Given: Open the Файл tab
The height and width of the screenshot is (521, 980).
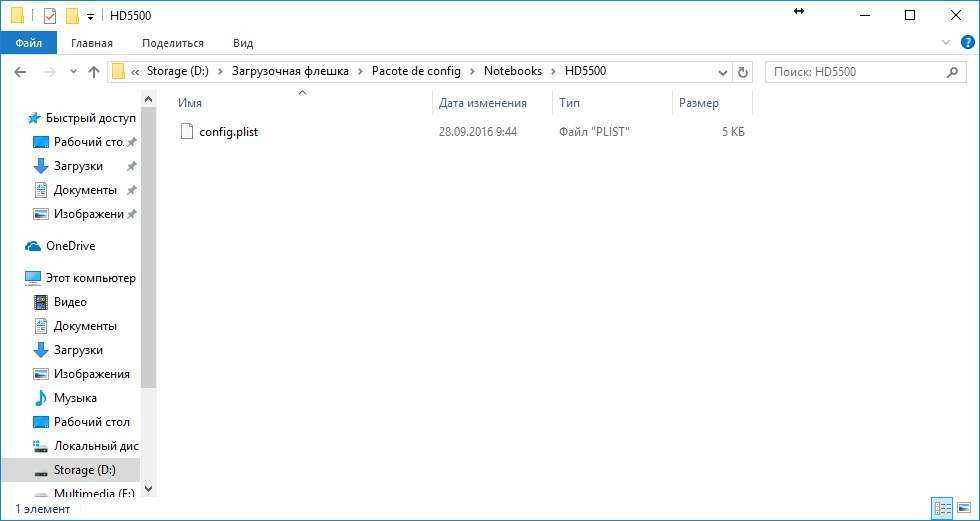Looking at the screenshot, I should pyautogui.click(x=28, y=43).
